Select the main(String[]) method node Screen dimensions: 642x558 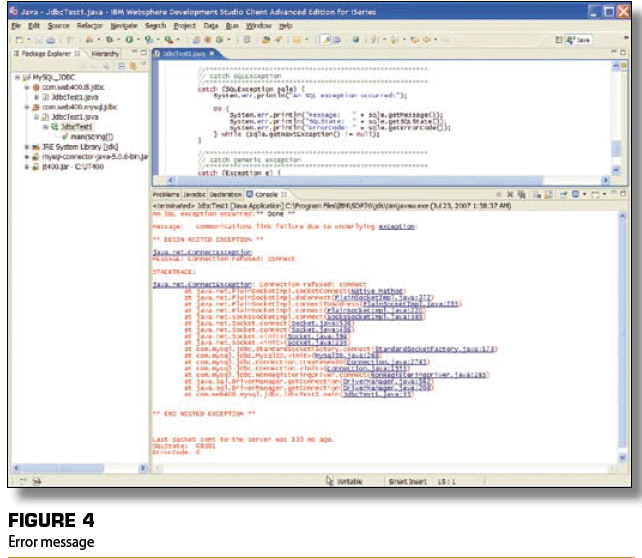tap(88, 137)
